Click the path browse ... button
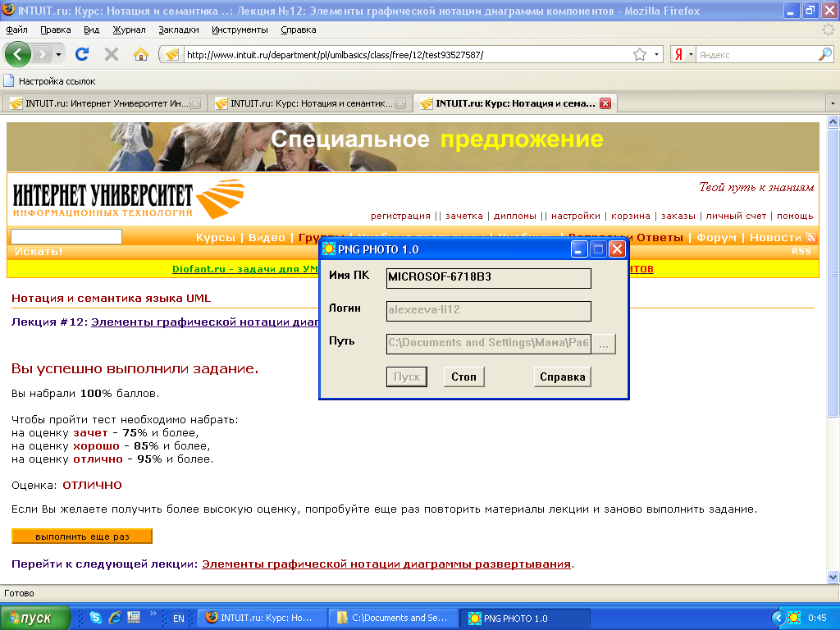Image resolution: width=840 pixels, height=630 pixels. click(603, 344)
